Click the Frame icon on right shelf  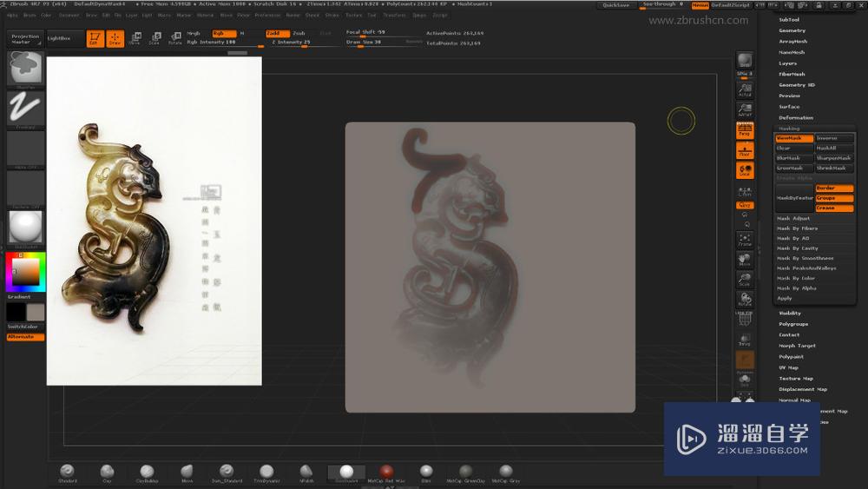pyautogui.click(x=745, y=240)
